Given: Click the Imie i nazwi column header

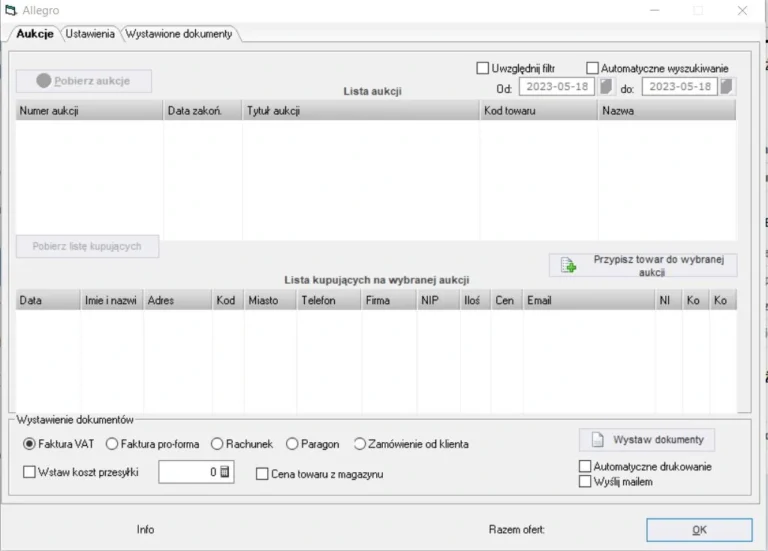Looking at the screenshot, I should click(x=112, y=300).
